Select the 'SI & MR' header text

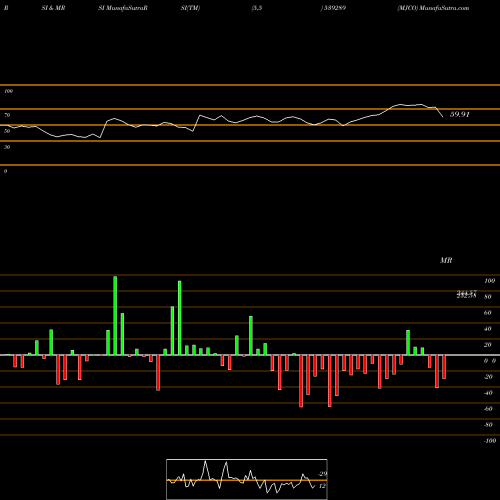tap(53, 8)
